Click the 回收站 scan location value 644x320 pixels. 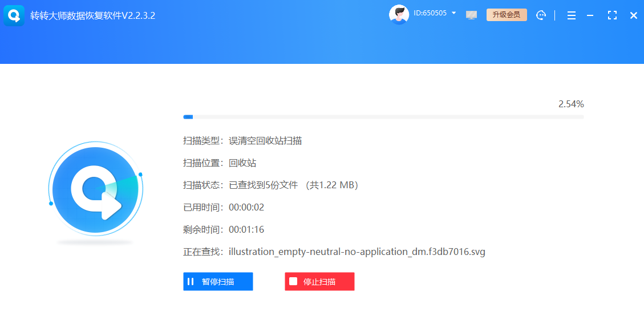242,163
